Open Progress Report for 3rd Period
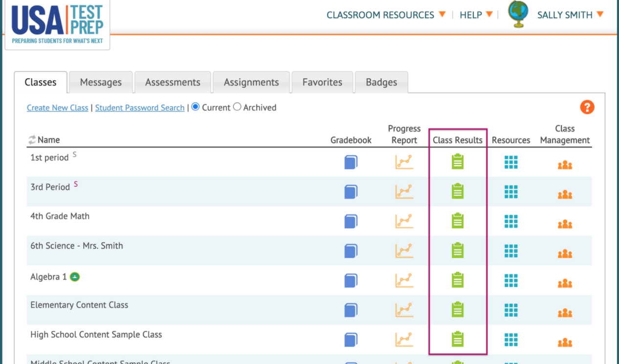This screenshot has height=364, width=619. tap(404, 192)
